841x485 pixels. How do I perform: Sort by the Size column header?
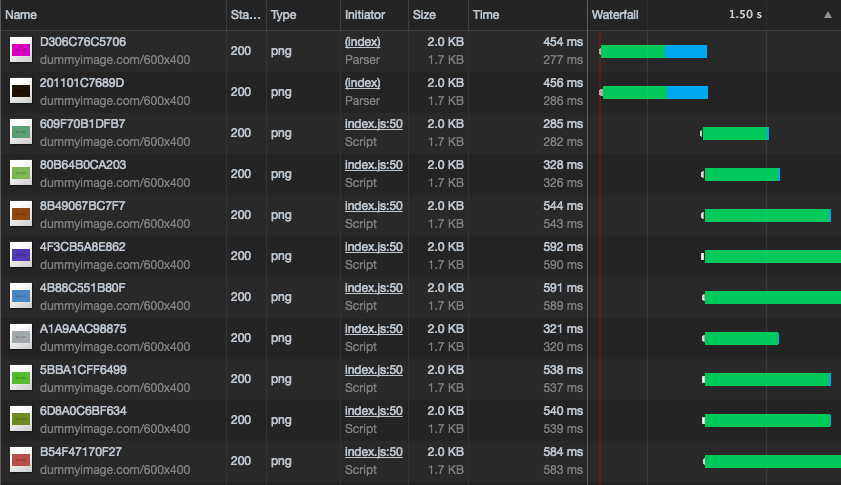point(424,15)
